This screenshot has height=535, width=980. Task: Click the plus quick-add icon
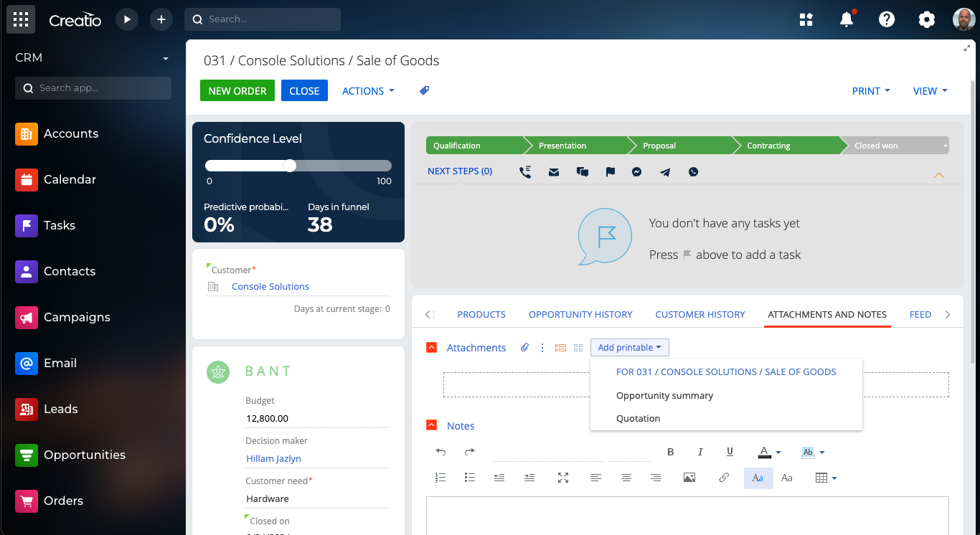tap(161, 19)
